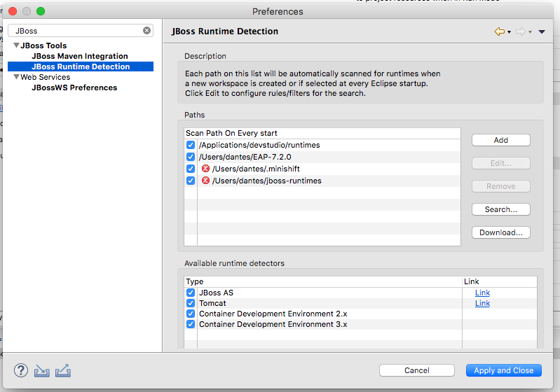
Task: Click the disabled Remove button
Action: [x=500, y=186]
